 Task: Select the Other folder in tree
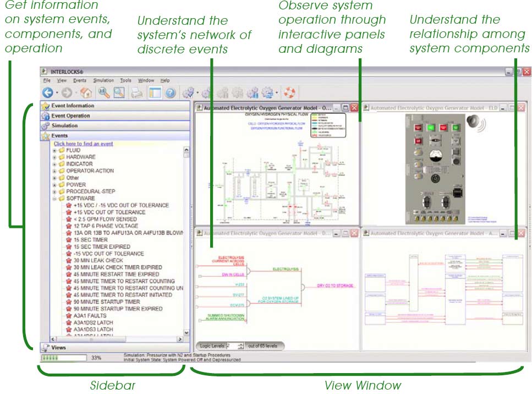tap(72, 178)
